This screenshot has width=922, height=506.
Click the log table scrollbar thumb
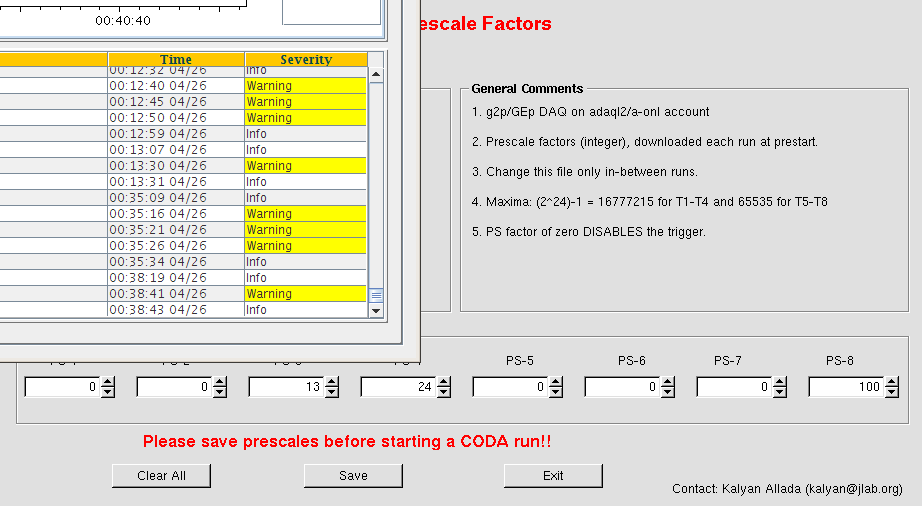(x=376, y=295)
